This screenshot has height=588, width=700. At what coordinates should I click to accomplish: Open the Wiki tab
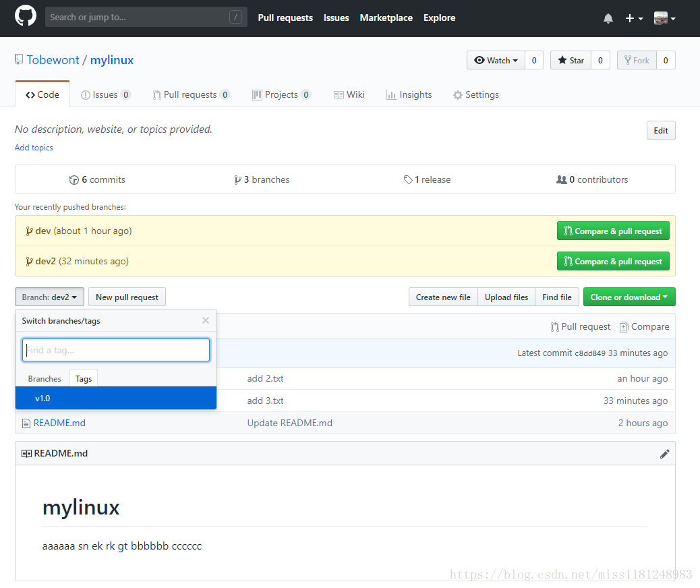coord(349,94)
